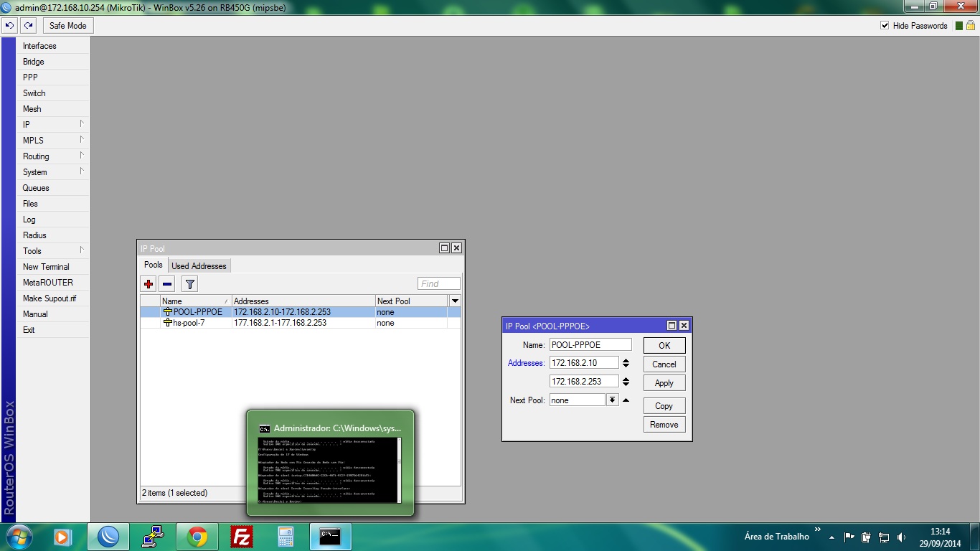Open the PPP menu item

click(30, 77)
